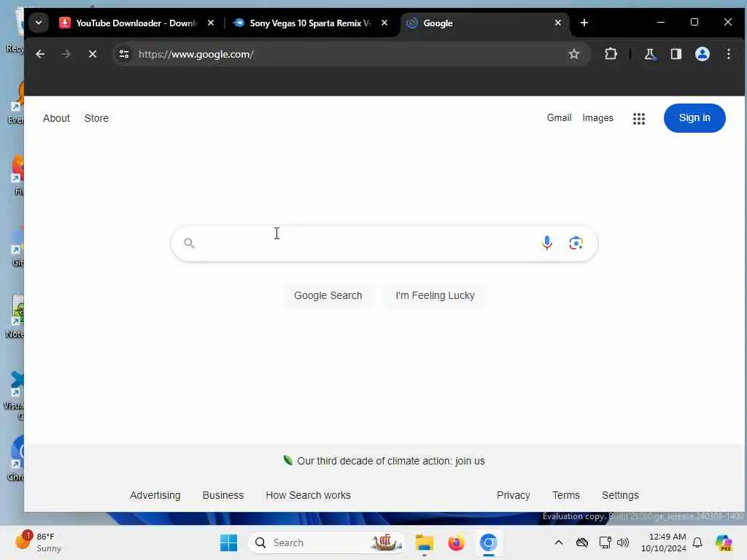The image size is (747, 560).
Task: Open the Store link
Action: 96,118
